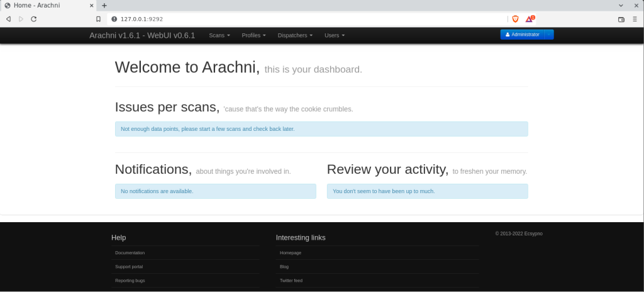Open the Reporting bugs link

coord(130,281)
